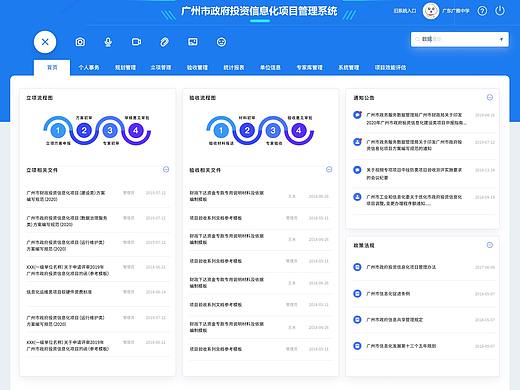Click the more icon beside 验收相关文件
Screen dimensions: 520x390
(329, 169)
